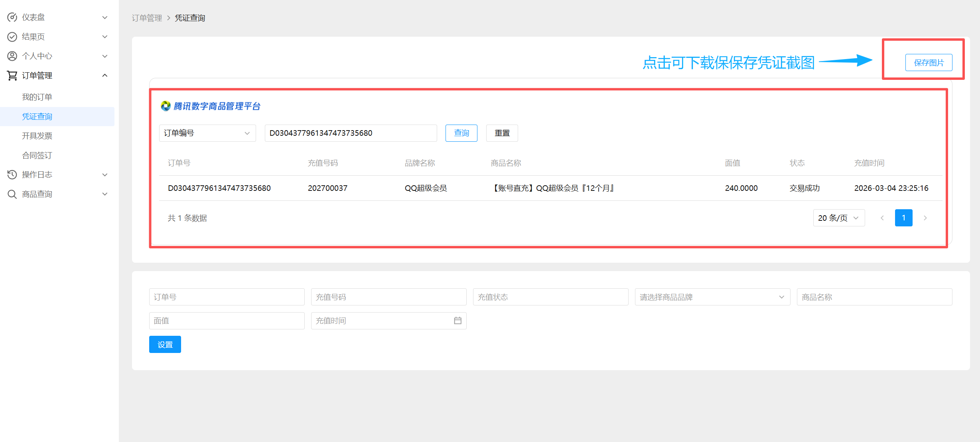The height and width of the screenshot is (442, 980).
Task: Click the calendar icon in recharge time field
Action: tap(457, 321)
